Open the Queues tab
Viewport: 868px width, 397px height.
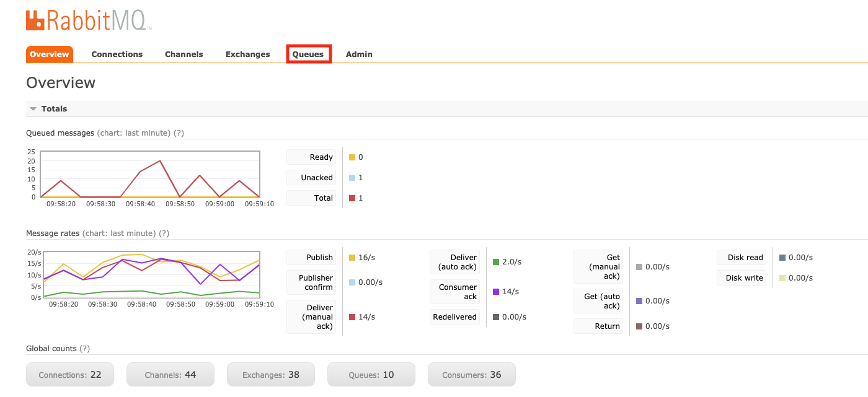[308, 54]
